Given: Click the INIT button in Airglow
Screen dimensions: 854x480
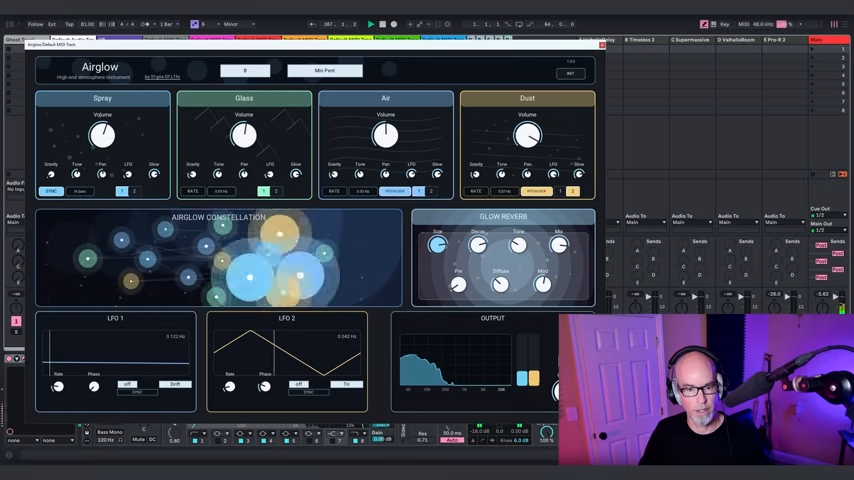Looking at the screenshot, I should point(570,74).
